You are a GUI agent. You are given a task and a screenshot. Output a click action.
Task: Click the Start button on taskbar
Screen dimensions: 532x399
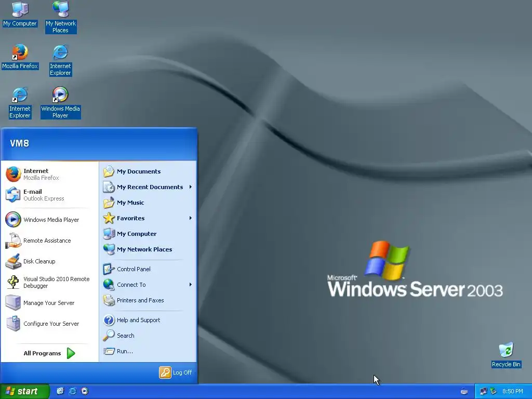24,391
